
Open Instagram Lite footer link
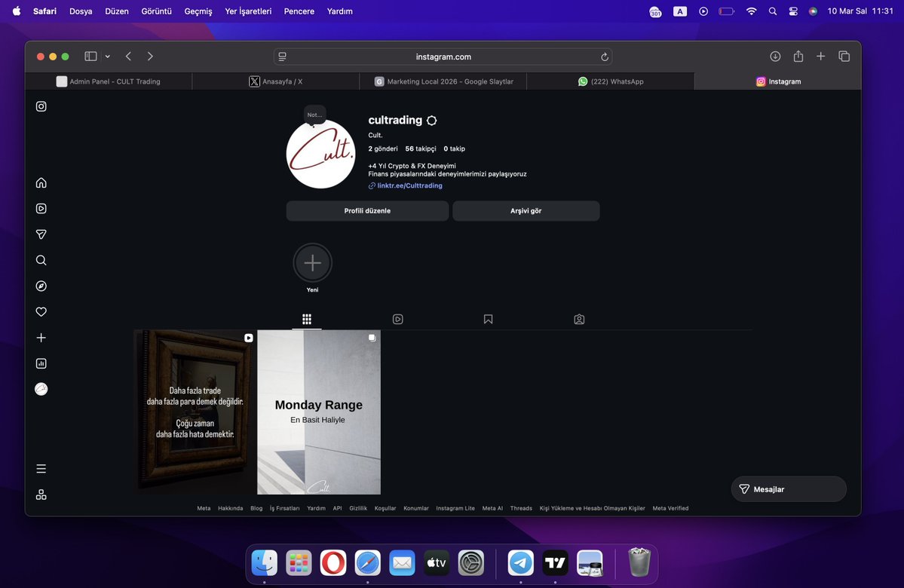coord(455,508)
